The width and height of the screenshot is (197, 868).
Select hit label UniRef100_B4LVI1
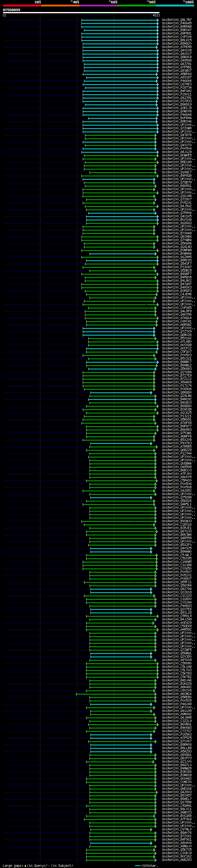[x=177, y=809]
